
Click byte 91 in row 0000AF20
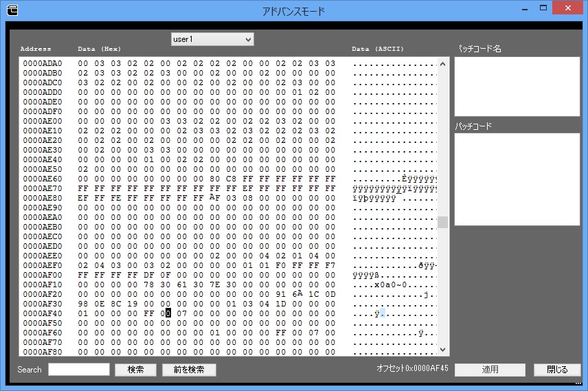coord(281,295)
